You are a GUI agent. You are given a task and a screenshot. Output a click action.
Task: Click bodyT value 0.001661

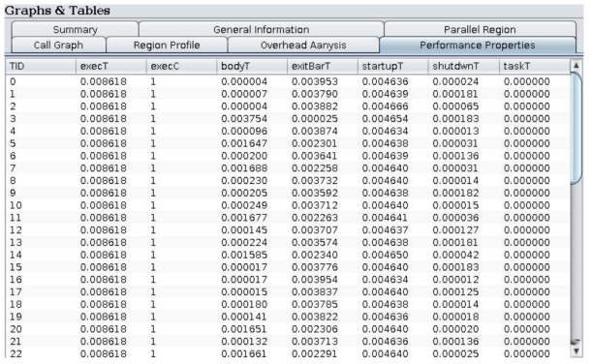click(244, 353)
